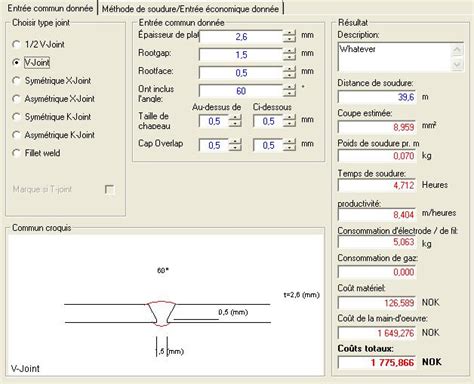474x384 pixels.
Task: Increase Épaisseur de plaque with up spinner
Action: (289, 33)
